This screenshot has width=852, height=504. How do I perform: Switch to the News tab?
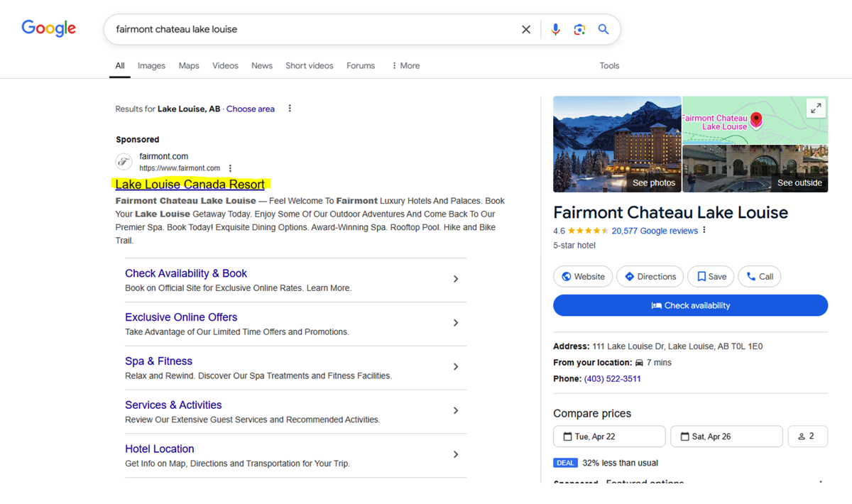pyautogui.click(x=262, y=65)
